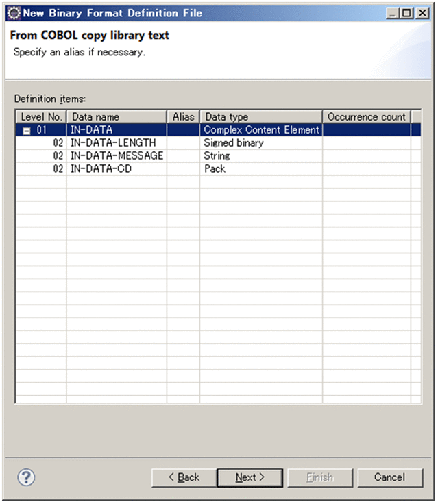Select the IN-DATA-MESSAGE row
Screen dimensions: 438x504
[218, 156]
